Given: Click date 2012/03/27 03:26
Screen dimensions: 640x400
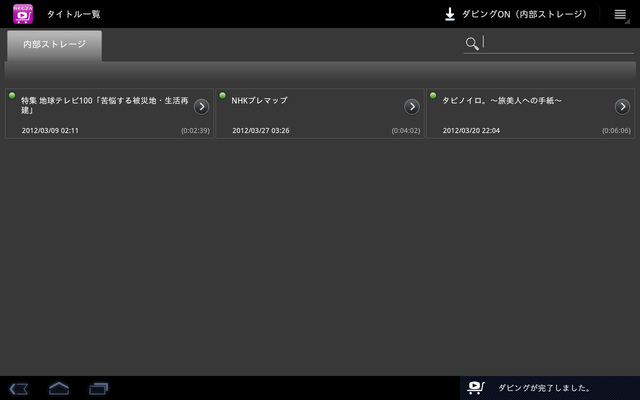Looking at the screenshot, I should (261, 131).
